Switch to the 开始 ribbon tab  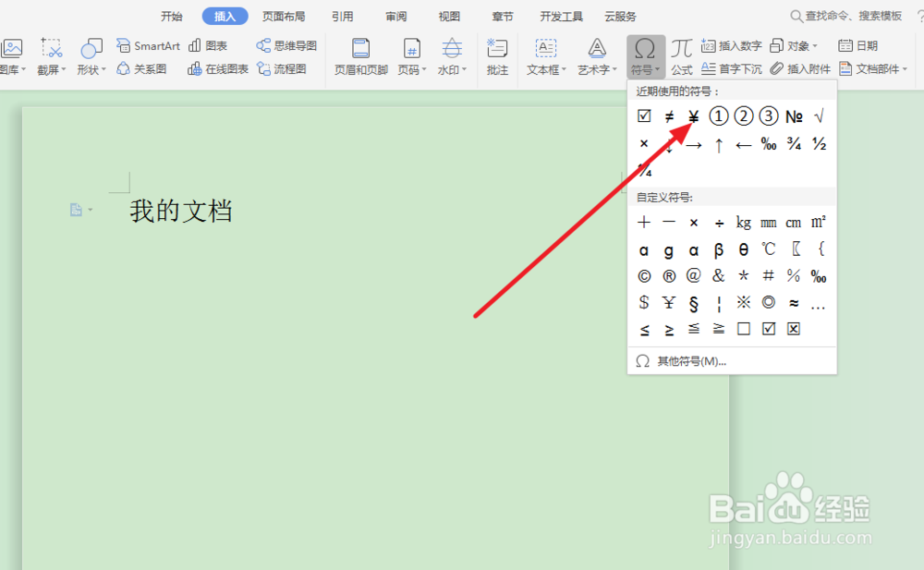tap(172, 16)
